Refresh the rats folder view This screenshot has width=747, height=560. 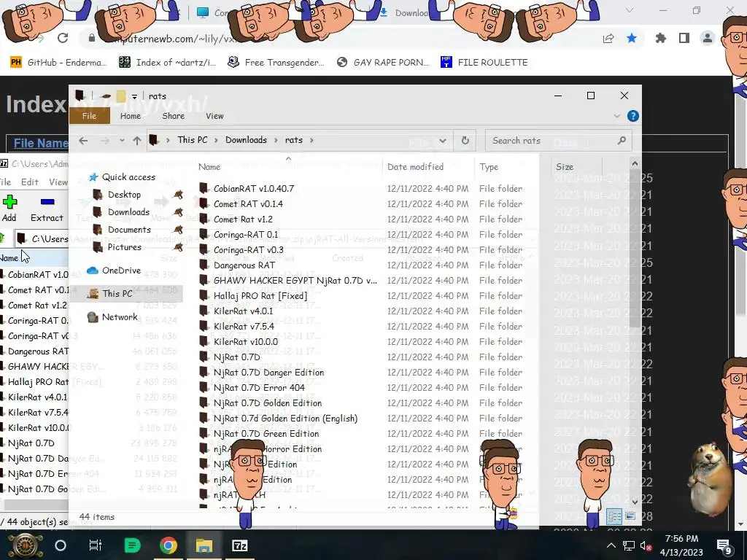tap(465, 141)
